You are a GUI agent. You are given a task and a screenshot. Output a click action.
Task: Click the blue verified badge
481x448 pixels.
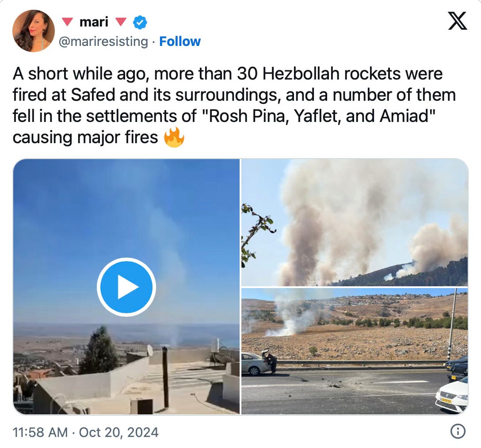140,22
